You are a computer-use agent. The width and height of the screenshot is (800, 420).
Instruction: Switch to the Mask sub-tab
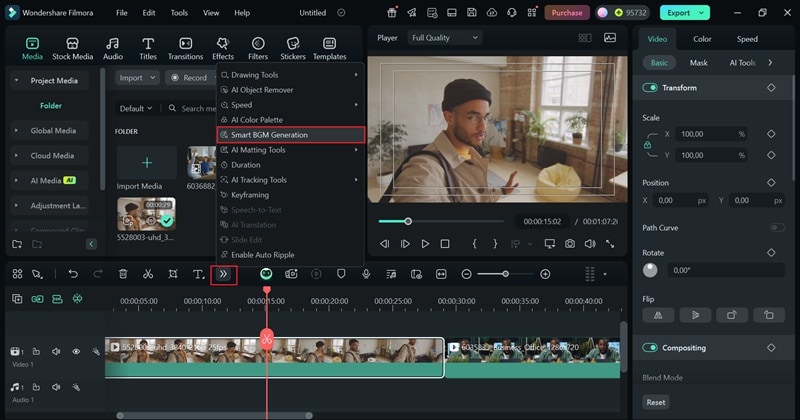point(698,63)
